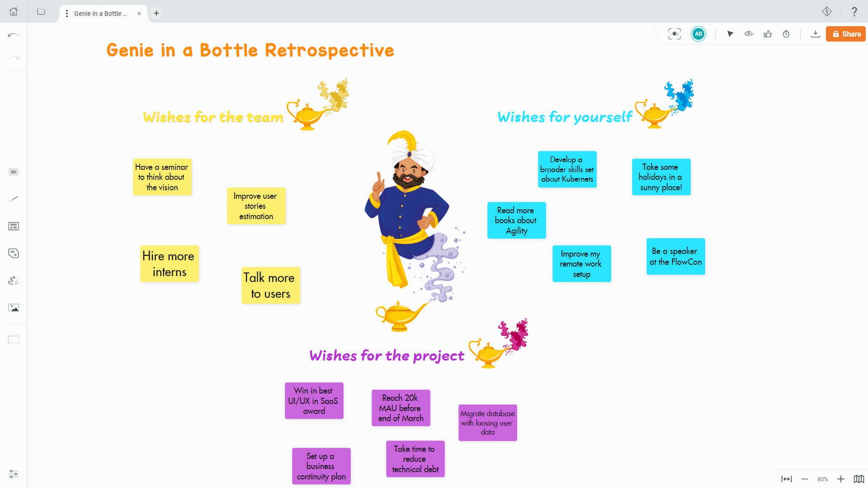
Task: Click the timer/clock icon
Action: click(786, 34)
